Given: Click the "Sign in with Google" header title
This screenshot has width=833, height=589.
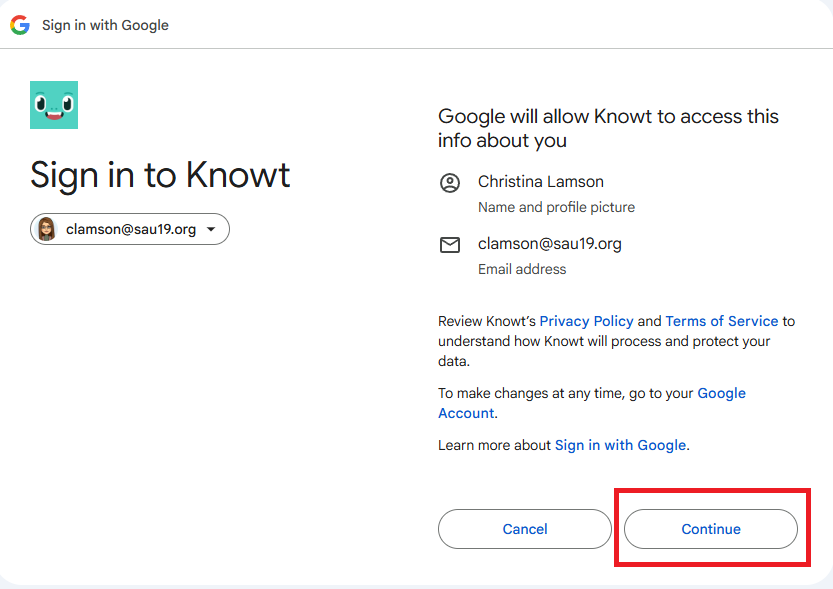Looking at the screenshot, I should (x=105, y=25).
